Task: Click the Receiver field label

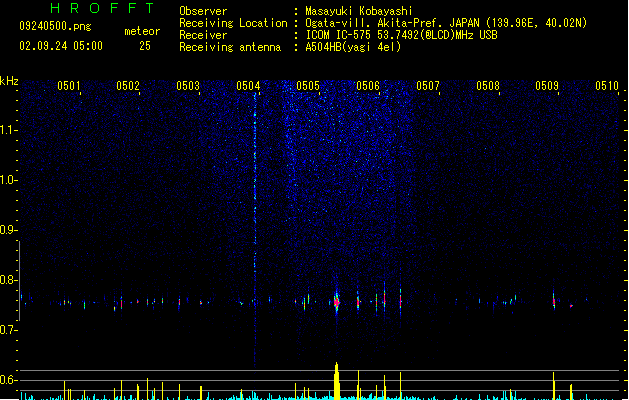Action: coord(203,35)
